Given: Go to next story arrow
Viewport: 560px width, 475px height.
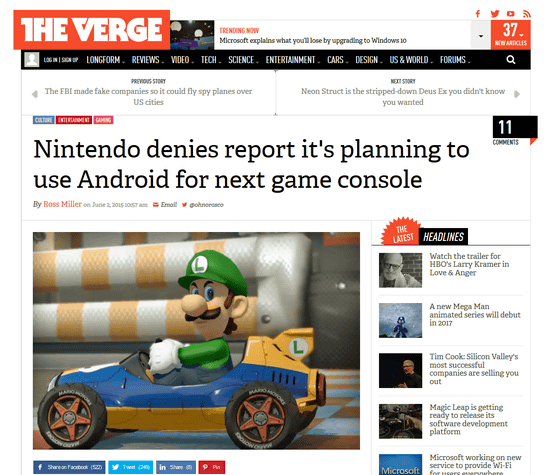Looking at the screenshot, I should click(517, 94).
